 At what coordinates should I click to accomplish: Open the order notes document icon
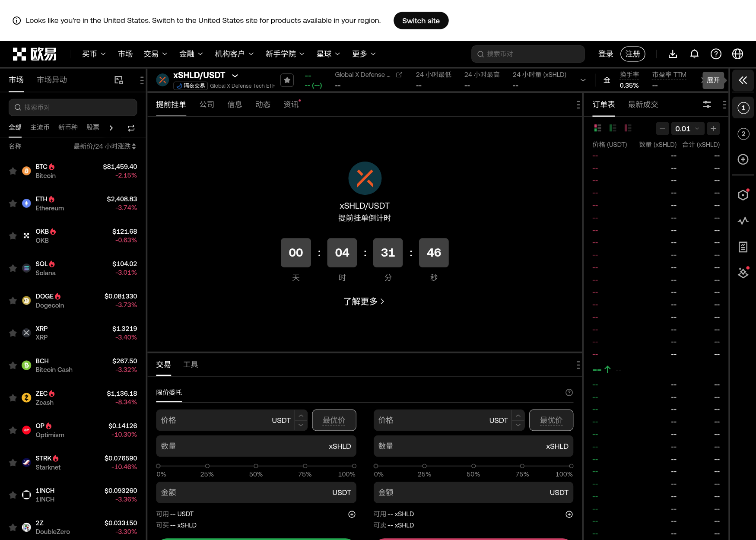[x=743, y=247]
